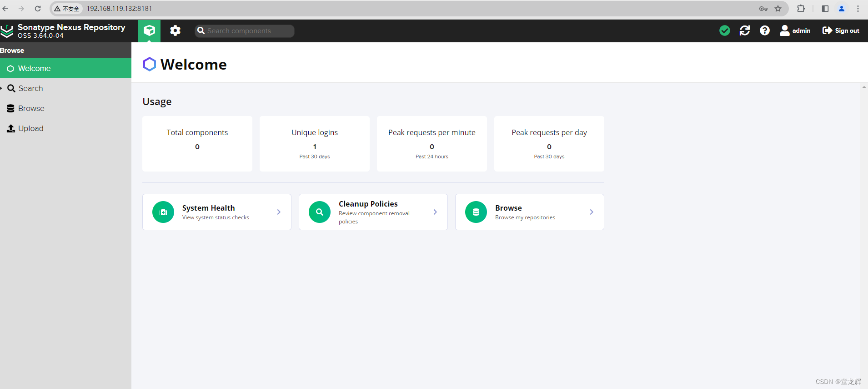The image size is (868, 389).
Task: Click the green system status checkmark icon
Action: coord(725,30)
